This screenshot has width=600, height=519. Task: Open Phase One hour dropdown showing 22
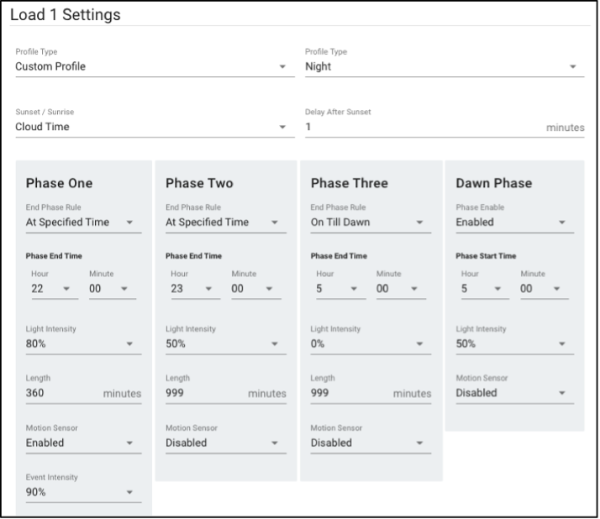[55, 289]
